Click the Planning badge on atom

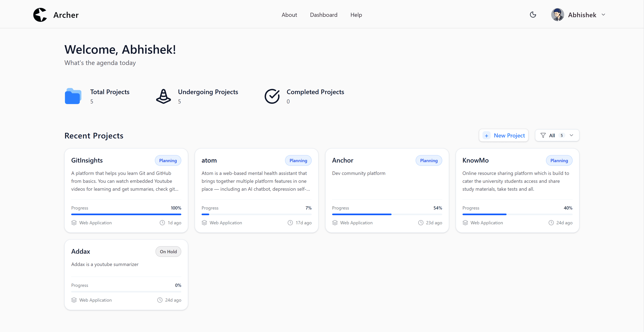tap(298, 161)
